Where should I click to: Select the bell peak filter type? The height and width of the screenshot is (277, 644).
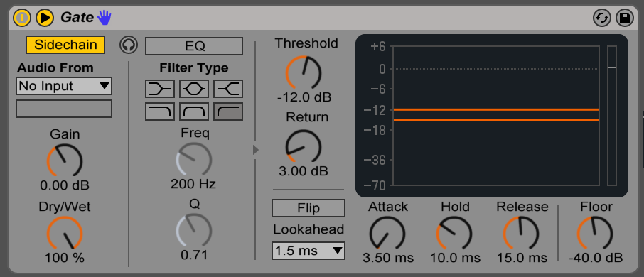[x=194, y=88]
